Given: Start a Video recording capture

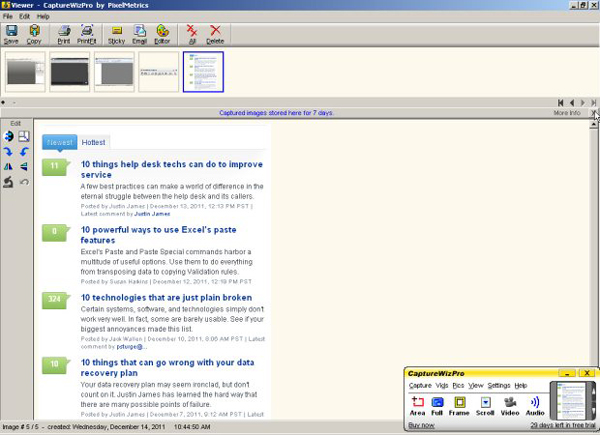Looking at the screenshot, I should [x=510, y=406].
